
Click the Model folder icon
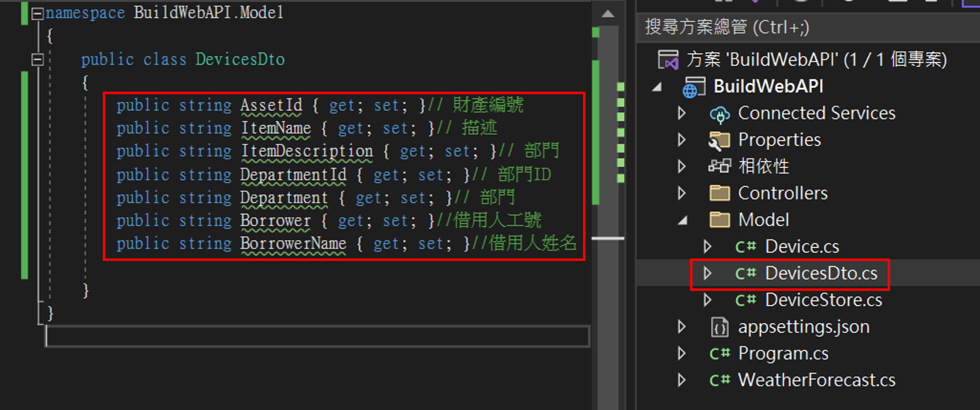(719, 219)
